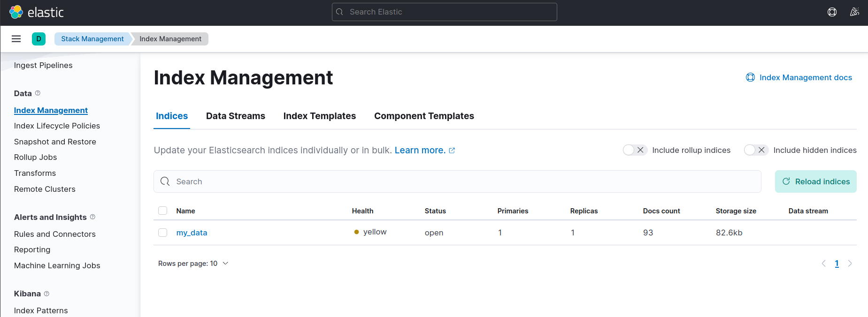
Task: Click the Search Elastic field
Action: 445,12
